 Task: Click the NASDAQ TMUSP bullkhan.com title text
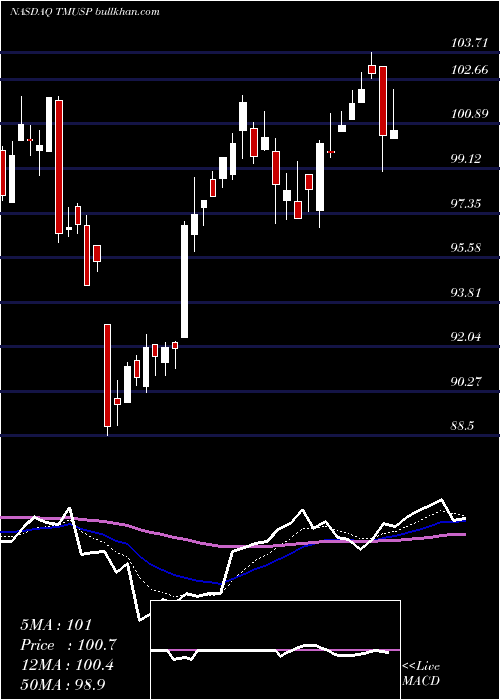pos(84,12)
